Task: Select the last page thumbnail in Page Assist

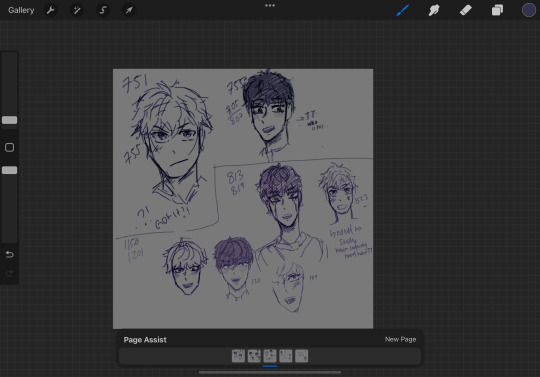Action: click(x=301, y=356)
